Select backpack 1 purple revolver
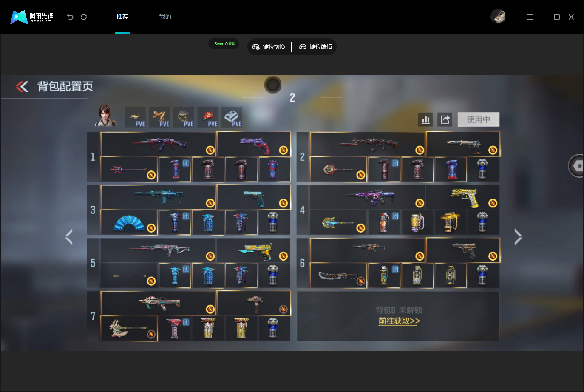 click(x=254, y=144)
